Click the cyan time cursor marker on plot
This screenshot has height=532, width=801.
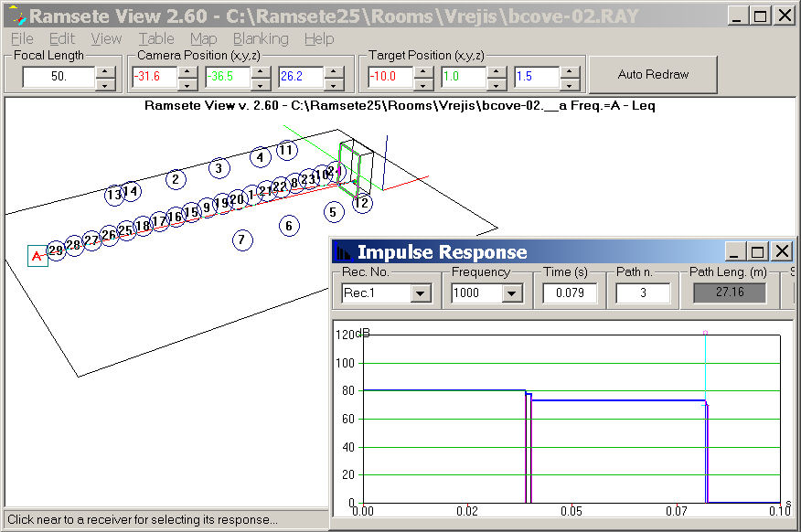[706, 333]
